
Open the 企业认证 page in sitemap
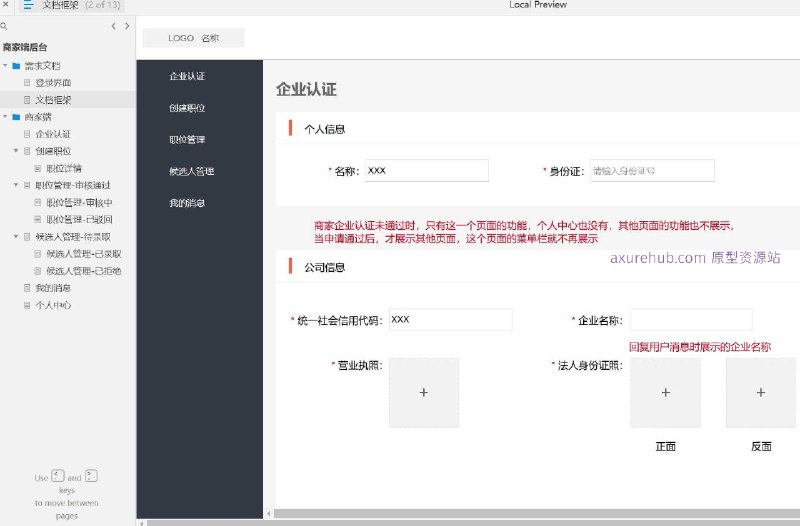click(53, 134)
